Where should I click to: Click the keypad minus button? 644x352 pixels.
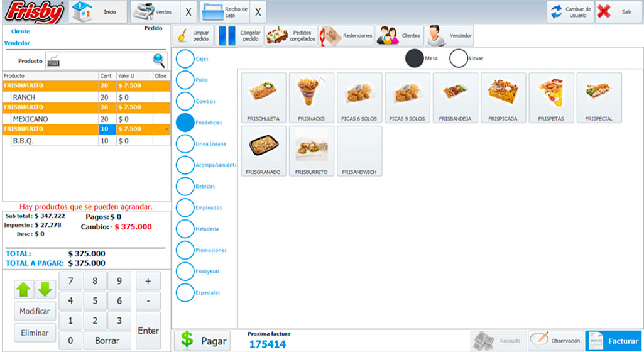148,300
